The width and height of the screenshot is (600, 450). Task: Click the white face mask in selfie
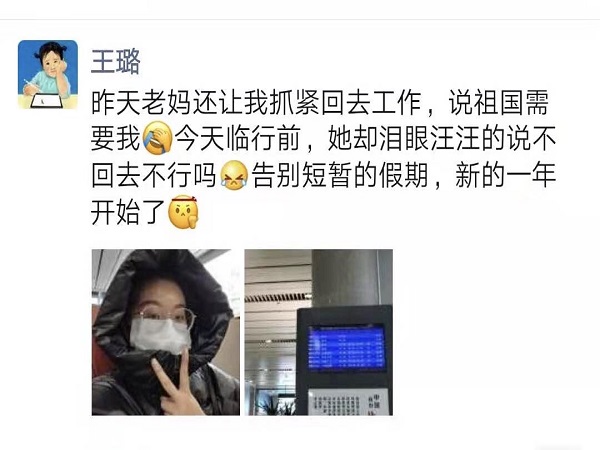coord(160,336)
